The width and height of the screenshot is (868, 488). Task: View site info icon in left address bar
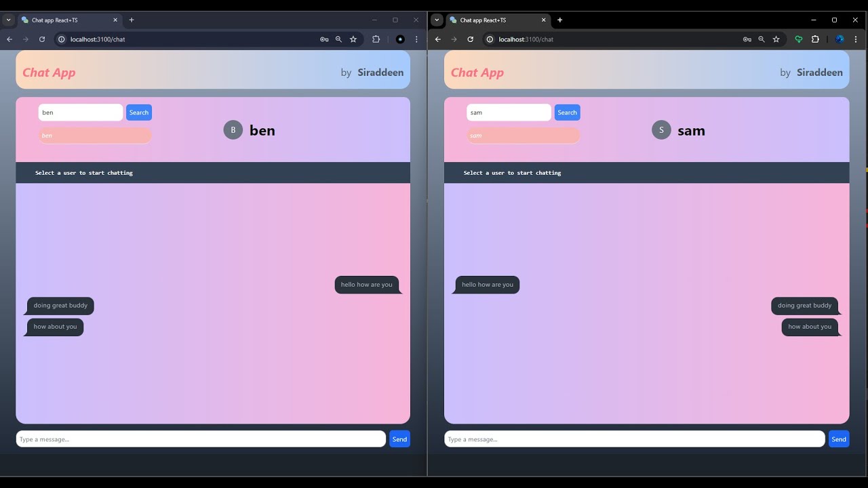click(61, 39)
